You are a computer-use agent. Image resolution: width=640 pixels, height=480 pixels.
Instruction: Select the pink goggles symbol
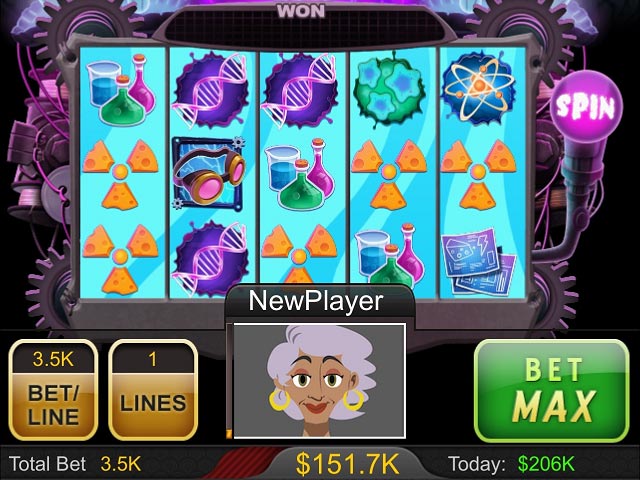coord(209,173)
